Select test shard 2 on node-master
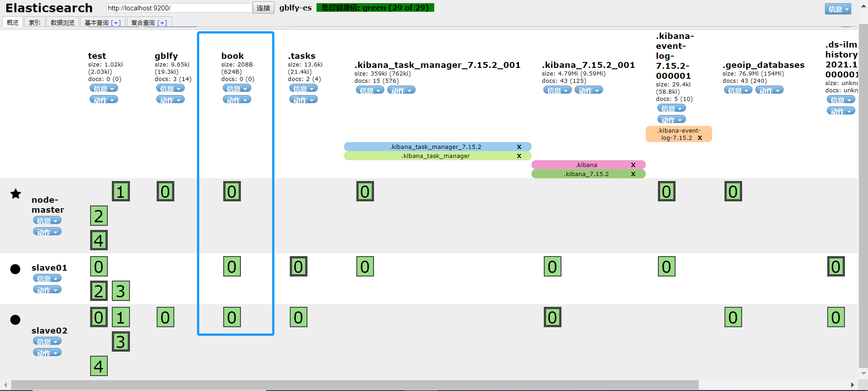 pyautogui.click(x=99, y=216)
